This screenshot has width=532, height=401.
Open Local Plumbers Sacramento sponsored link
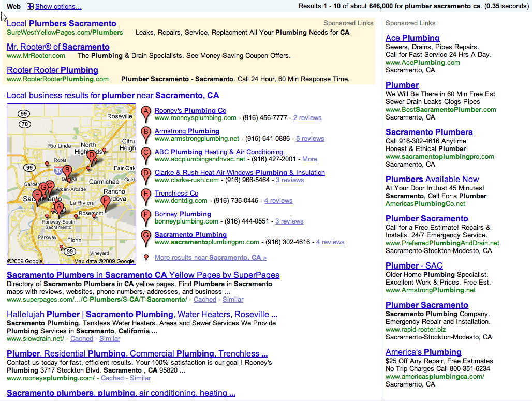[62, 23]
